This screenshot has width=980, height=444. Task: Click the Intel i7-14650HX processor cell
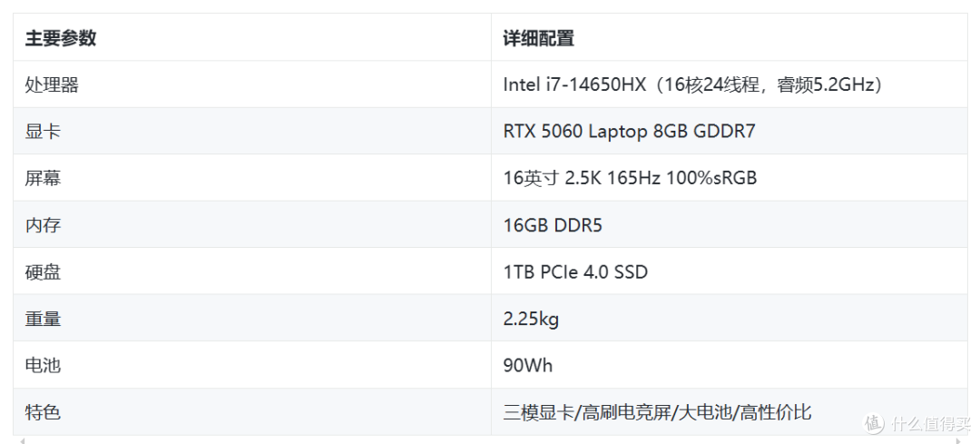[x=730, y=84]
